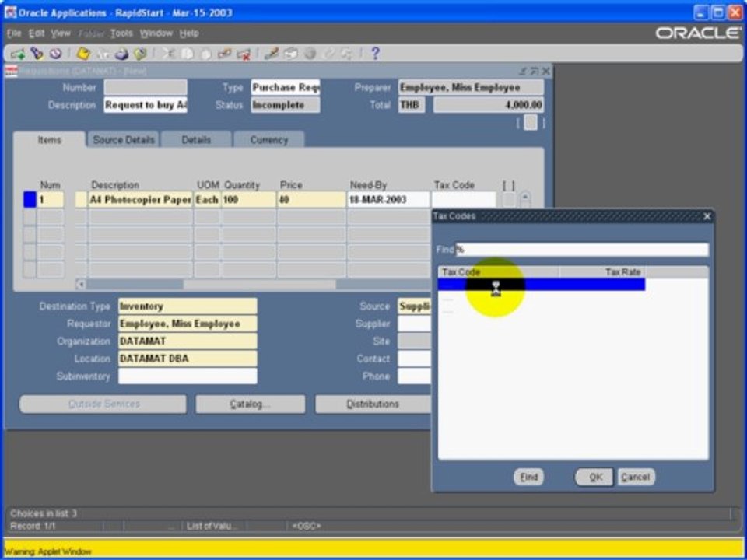This screenshot has width=747, height=560.
Task: Switch to the Details tab
Action: point(196,139)
